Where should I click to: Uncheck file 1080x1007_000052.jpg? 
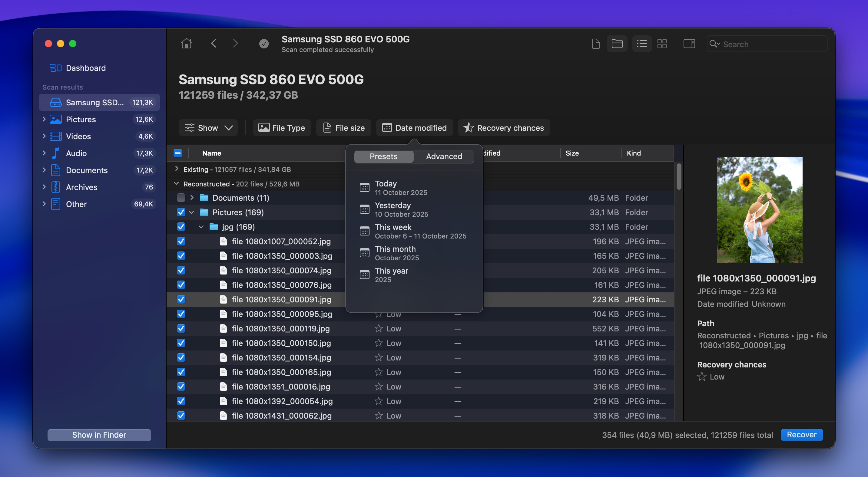coord(181,241)
